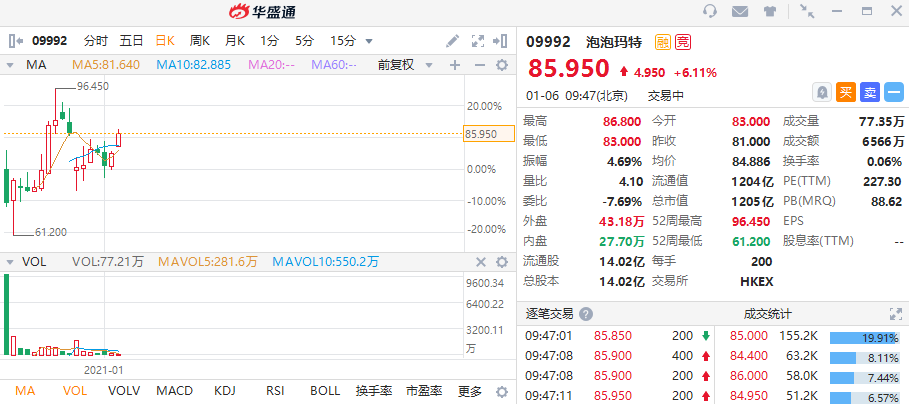The height and width of the screenshot is (404, 909).
Task: Click the 华盛通 logo
Action: [263, 11]
